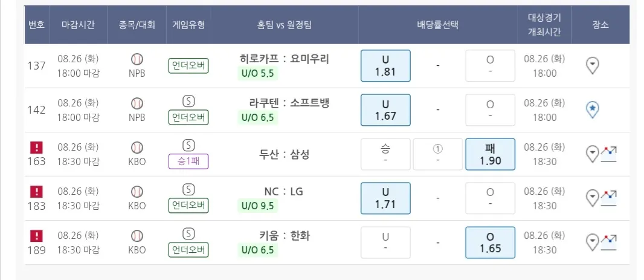Click the 언더오버 badge on match 137

(x=188, y=65)
